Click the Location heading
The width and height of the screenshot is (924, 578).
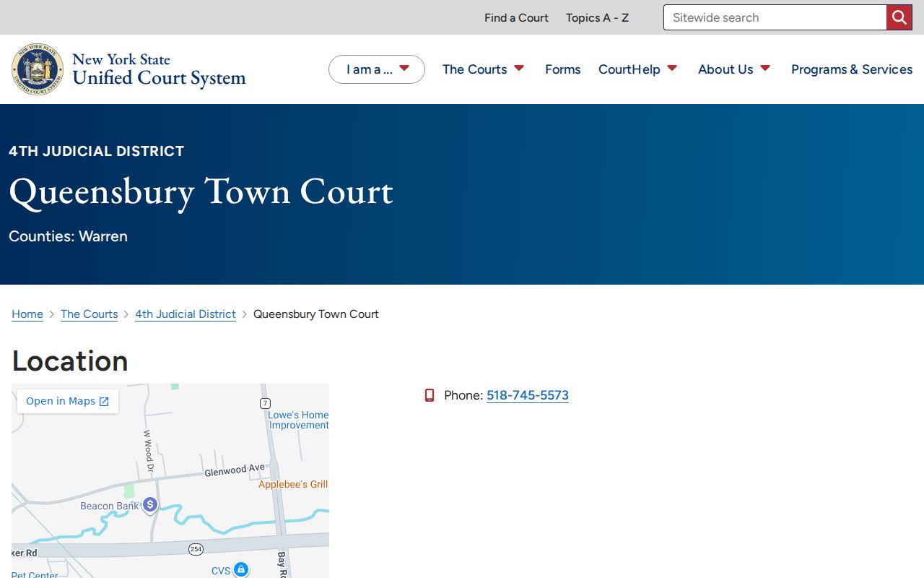pos(70,361)
